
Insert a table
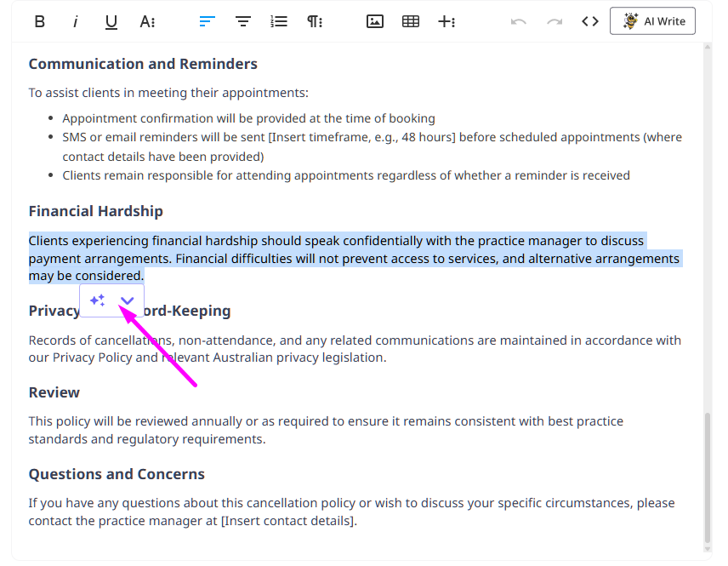411,21
